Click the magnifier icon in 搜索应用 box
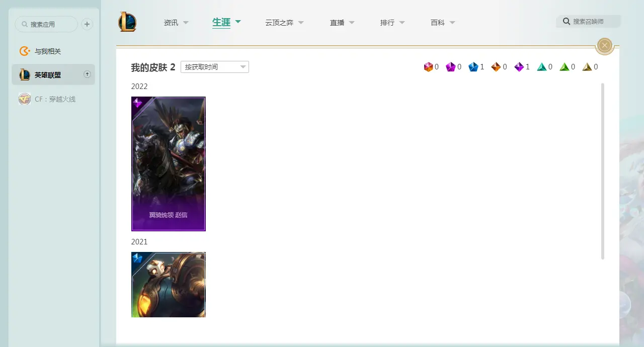Image resolution: width=644 pixels, height=347 pixels. 25,24
